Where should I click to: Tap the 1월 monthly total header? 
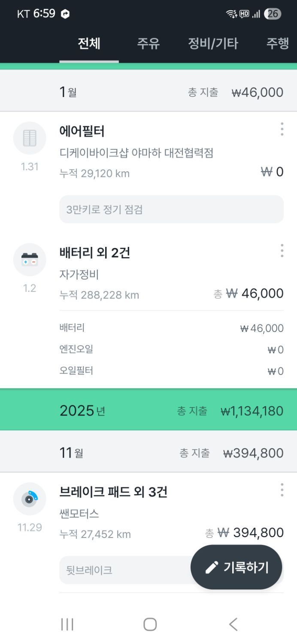148,92
